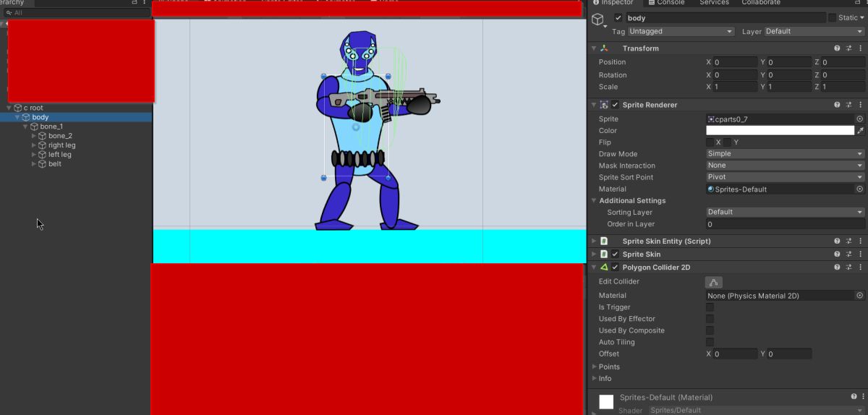Enable Flip X checkbox

(710, 142)
